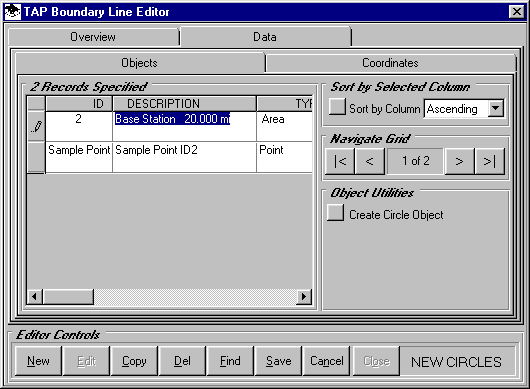Image resolution: width=530 pixels, height=389 pixels.
Task: Go to previous record in Navigate Grid
Action: [x=369, y=161]
